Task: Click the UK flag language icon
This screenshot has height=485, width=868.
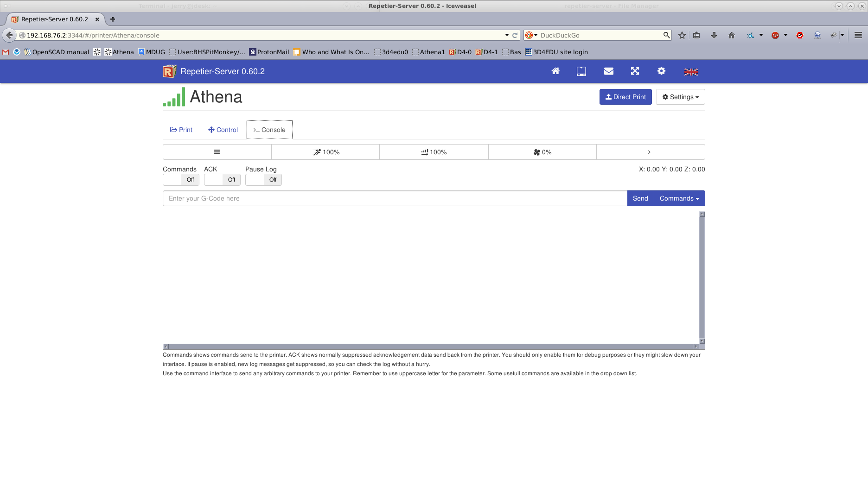Action: pyautogui.click(x=691, y=72)
